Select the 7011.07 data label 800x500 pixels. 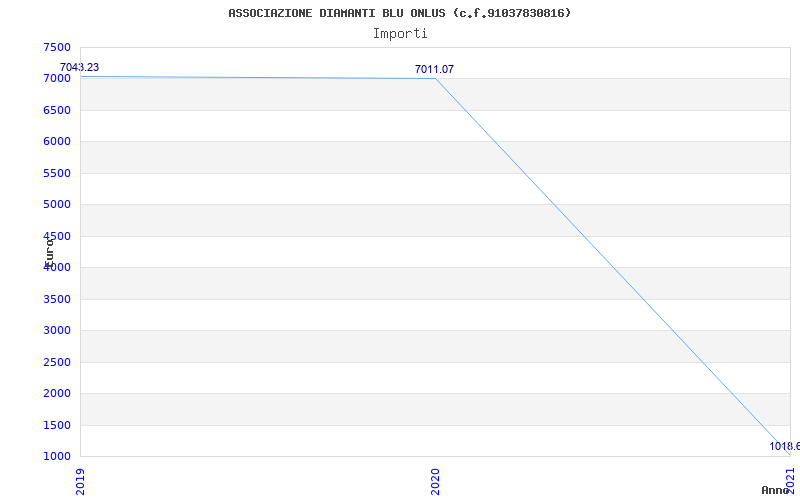coord(434,69)
